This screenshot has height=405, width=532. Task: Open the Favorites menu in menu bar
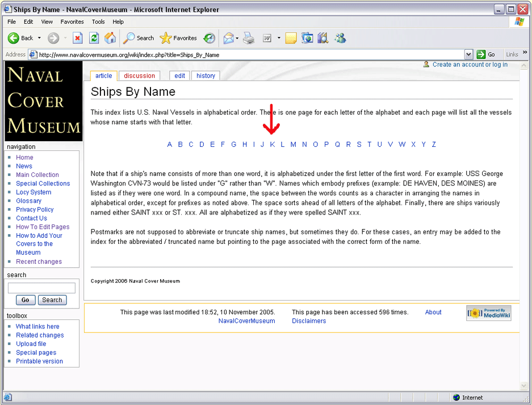[x=72, y=22]
